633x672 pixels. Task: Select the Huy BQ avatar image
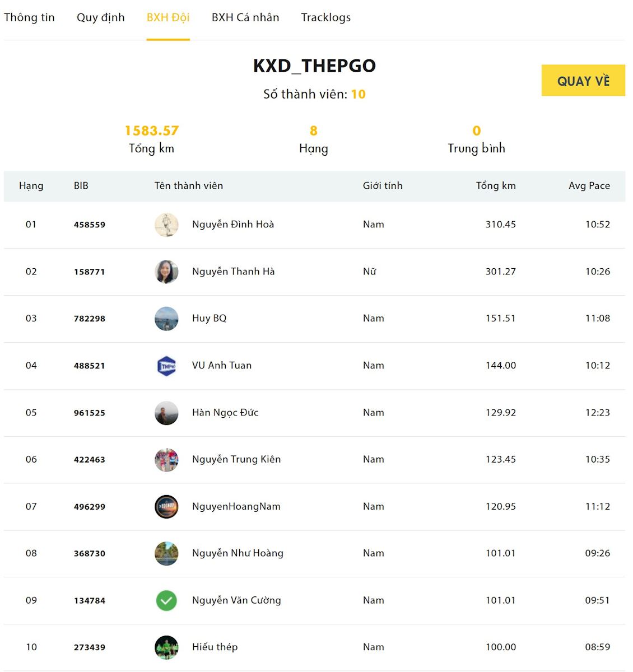coord(166,319)
